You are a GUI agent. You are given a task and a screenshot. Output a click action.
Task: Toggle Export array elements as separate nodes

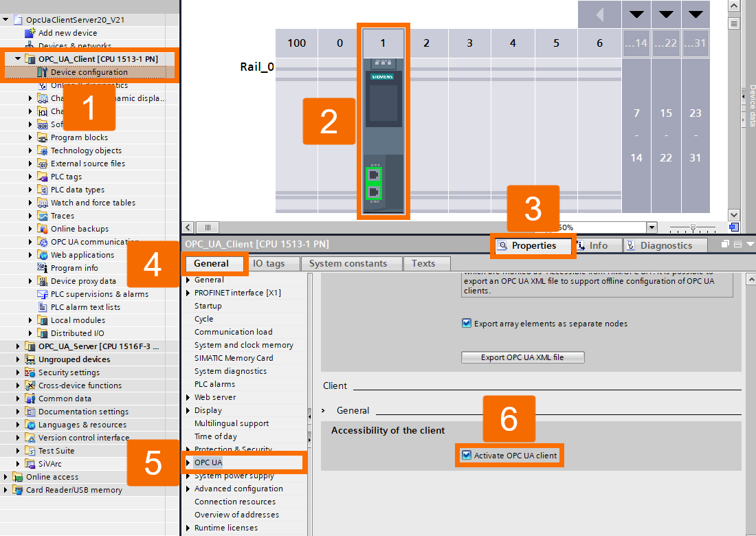click(466, 324)
